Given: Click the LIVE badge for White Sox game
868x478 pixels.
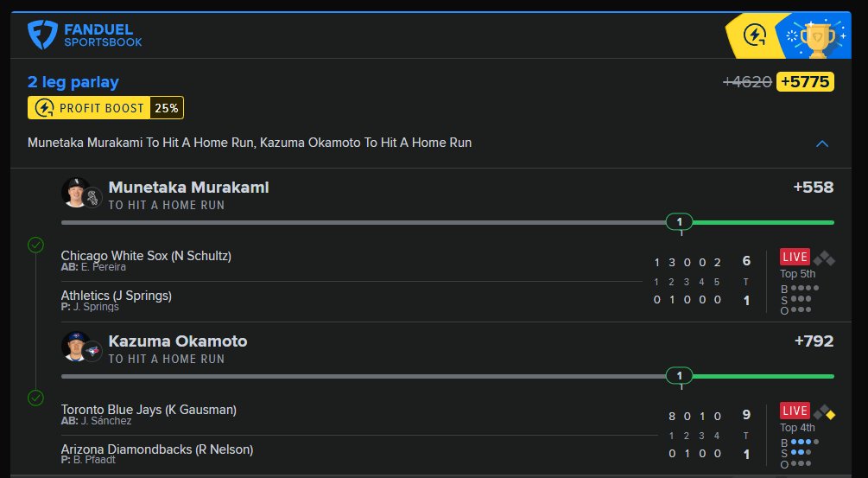Looking at the screenshot, I should pos(795,257).
